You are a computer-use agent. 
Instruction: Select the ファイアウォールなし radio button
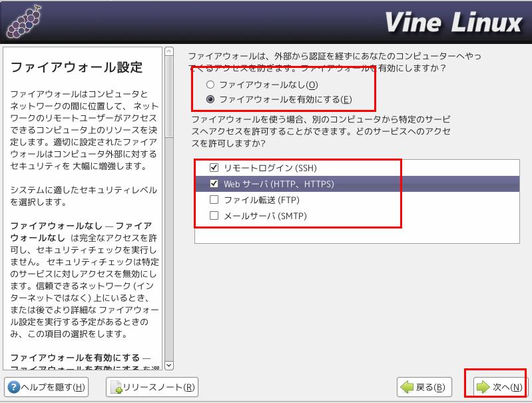click(x=210, y=84)
